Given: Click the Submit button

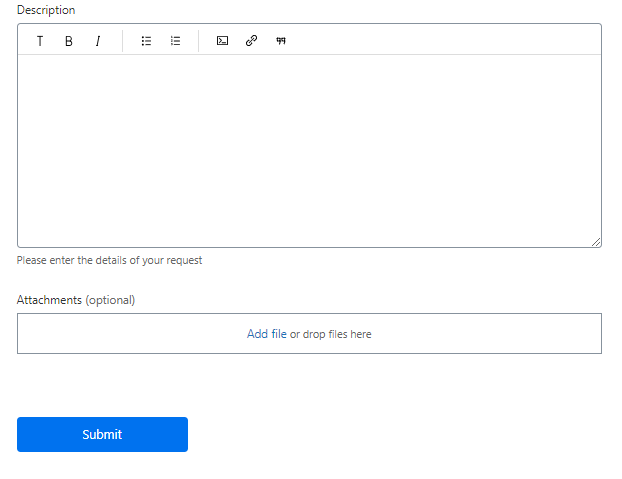Looking at the screenshot, I should (x=102, y=434).
